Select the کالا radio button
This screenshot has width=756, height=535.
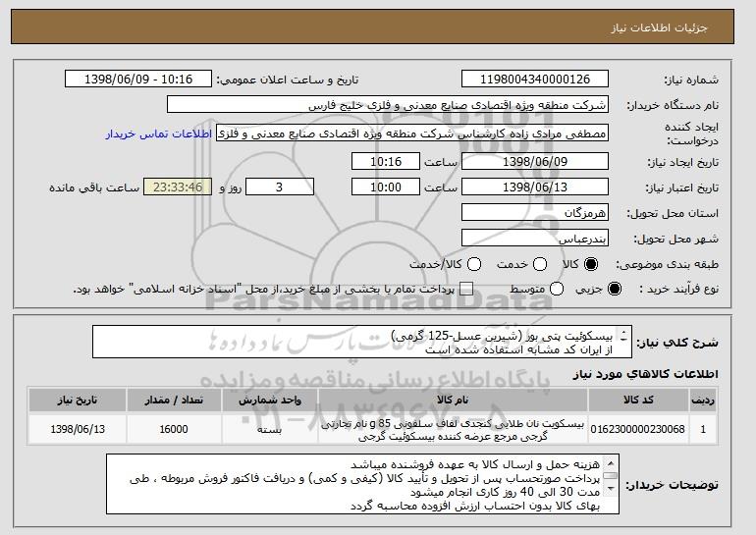pyautogui.click(x=591, y=264)
